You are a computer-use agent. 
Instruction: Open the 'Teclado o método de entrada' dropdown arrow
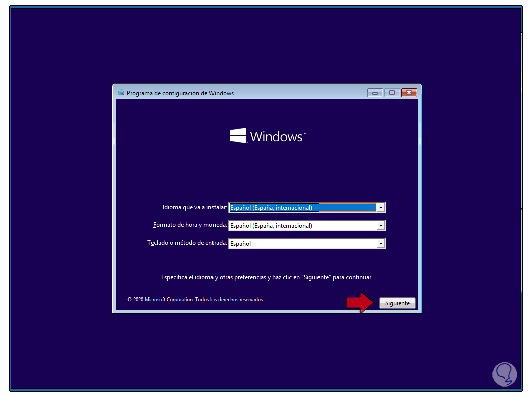(x=381, y=243)
